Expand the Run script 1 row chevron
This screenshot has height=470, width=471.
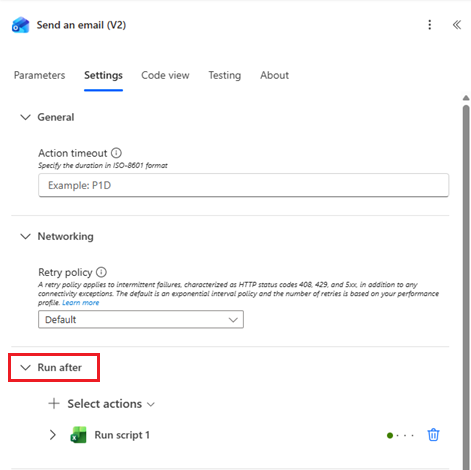pyautogui.click(x=53, y=435)
